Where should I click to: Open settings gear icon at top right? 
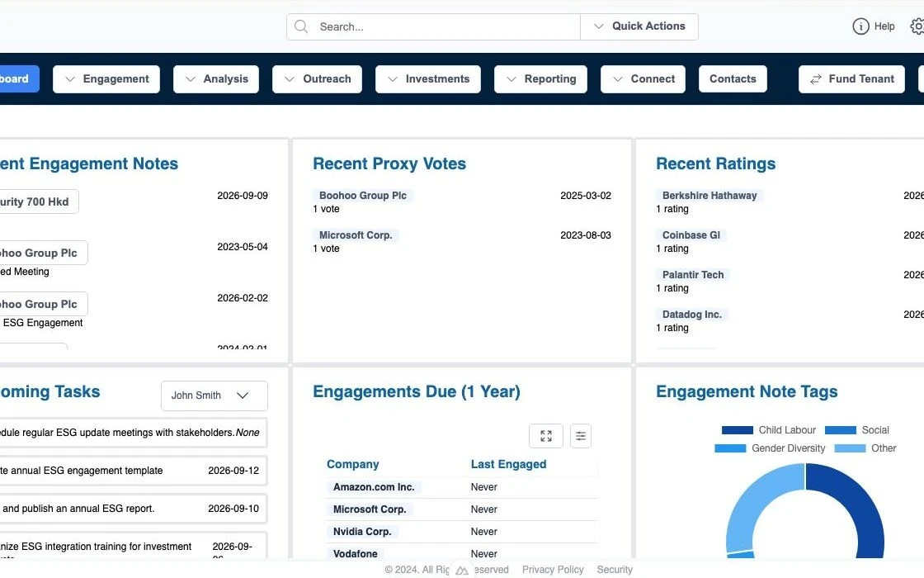pos(917,26)
